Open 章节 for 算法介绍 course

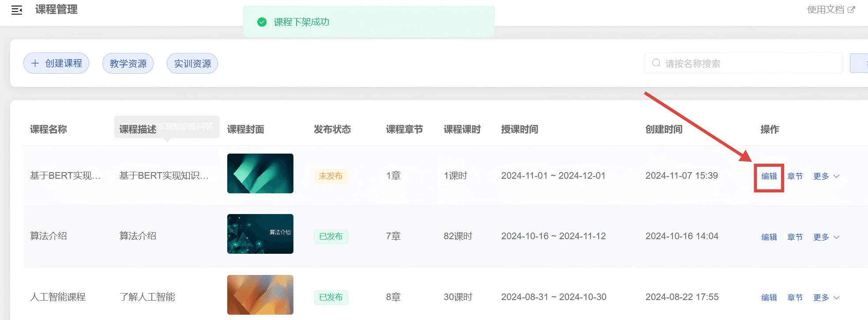pyautogui.click(x=795, y=237)
